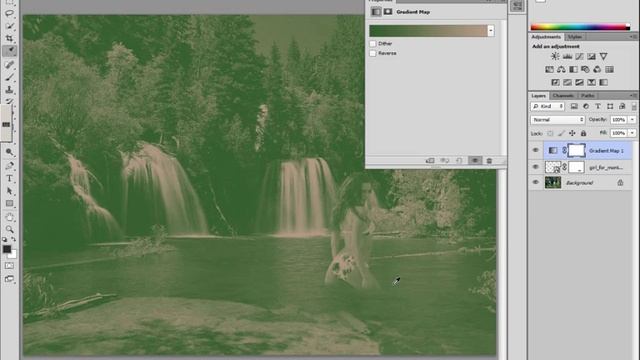This screenshot has width=640, height=360.
Task: Add a Photo Filter adjustment
Action: coord(585,69)
